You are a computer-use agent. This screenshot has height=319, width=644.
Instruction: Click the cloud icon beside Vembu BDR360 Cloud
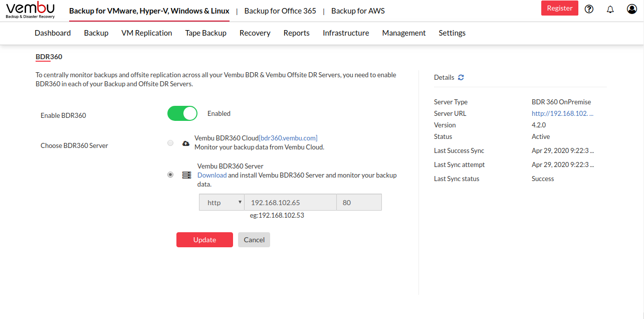pos(186,143)
